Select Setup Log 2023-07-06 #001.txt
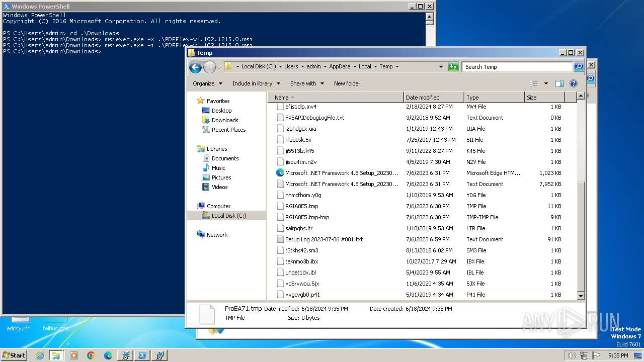 click(x=324, y=239)
